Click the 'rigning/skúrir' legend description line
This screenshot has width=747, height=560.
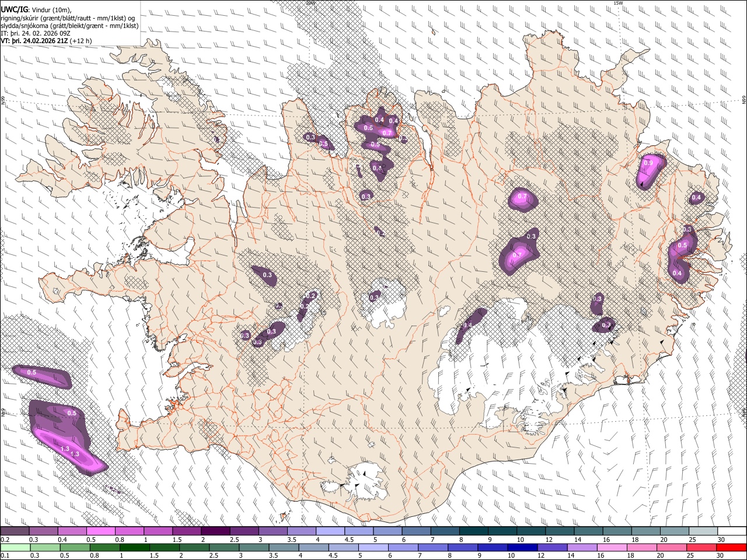(67, 18)
